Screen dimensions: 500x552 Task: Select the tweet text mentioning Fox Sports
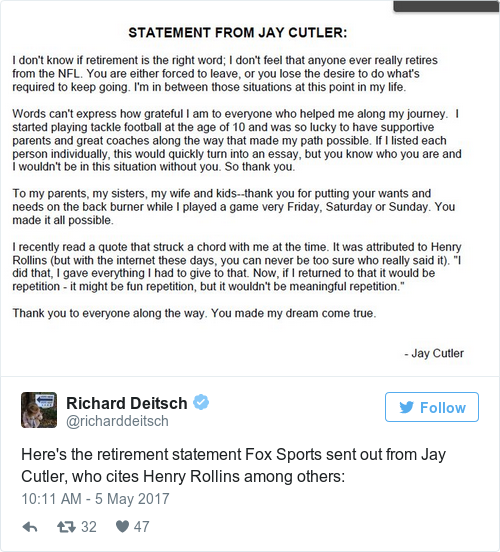point(233,465)
